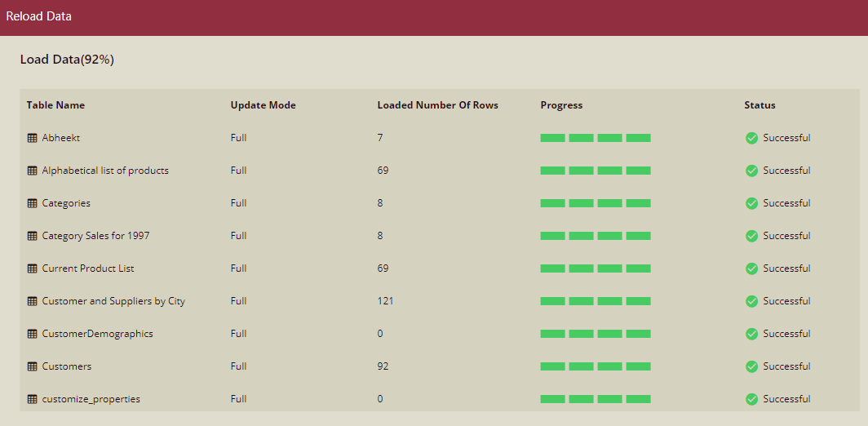Click the table icon beside Abheekt
868x426 pixels.
(x=33, y=138)
